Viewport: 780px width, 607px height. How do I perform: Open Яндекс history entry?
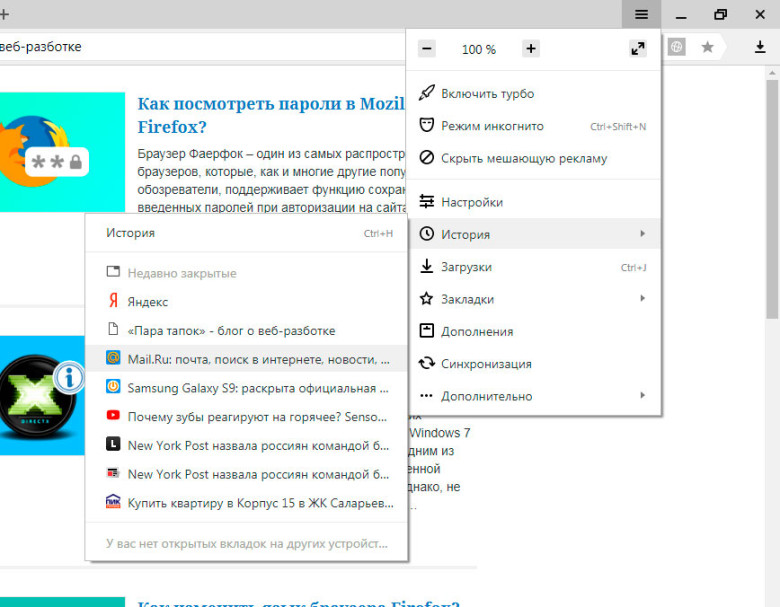[246, 302]
